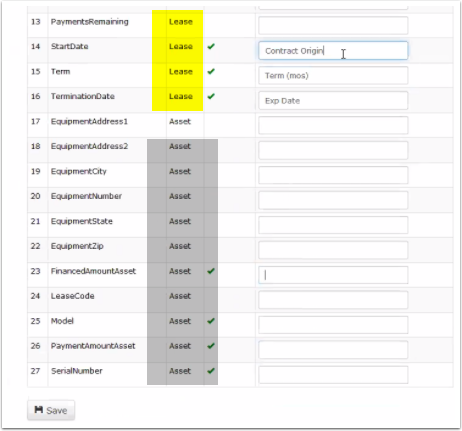Click the green checkmark in Term row
This screenshot has width=462, height=431.
[x=211, y=71]
